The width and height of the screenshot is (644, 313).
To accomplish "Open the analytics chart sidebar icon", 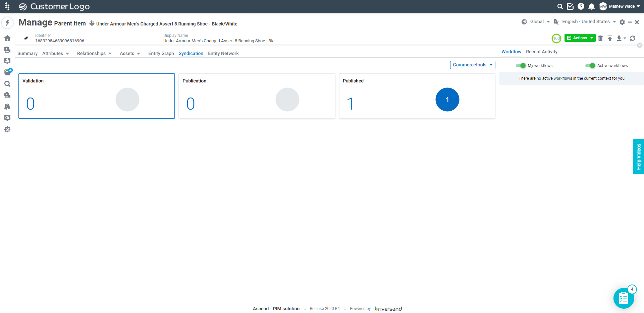I will (7, 118).
